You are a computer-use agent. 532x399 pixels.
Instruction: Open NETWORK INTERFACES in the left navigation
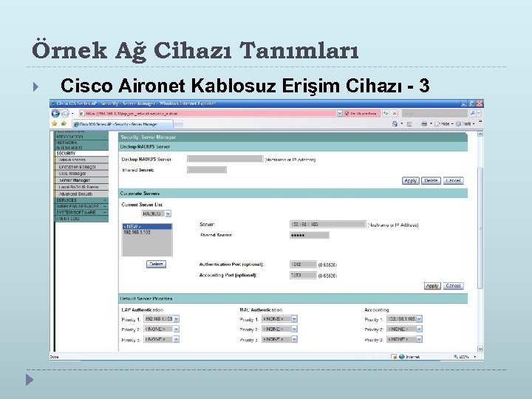(x=81, y=145)
